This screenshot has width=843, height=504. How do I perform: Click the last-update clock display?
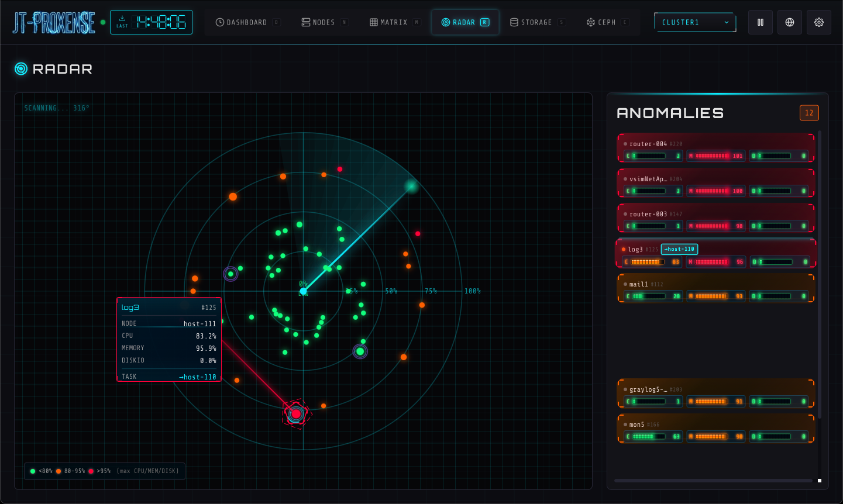(151, 22)
